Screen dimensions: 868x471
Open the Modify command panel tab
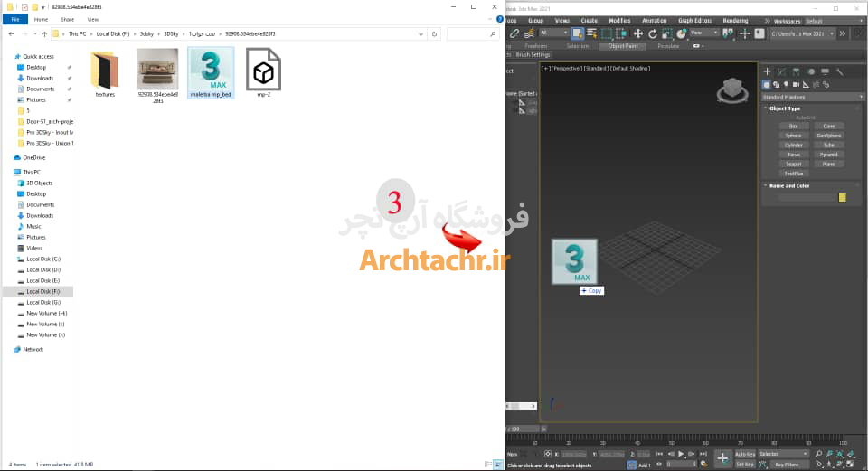click(x=781, y=71)
